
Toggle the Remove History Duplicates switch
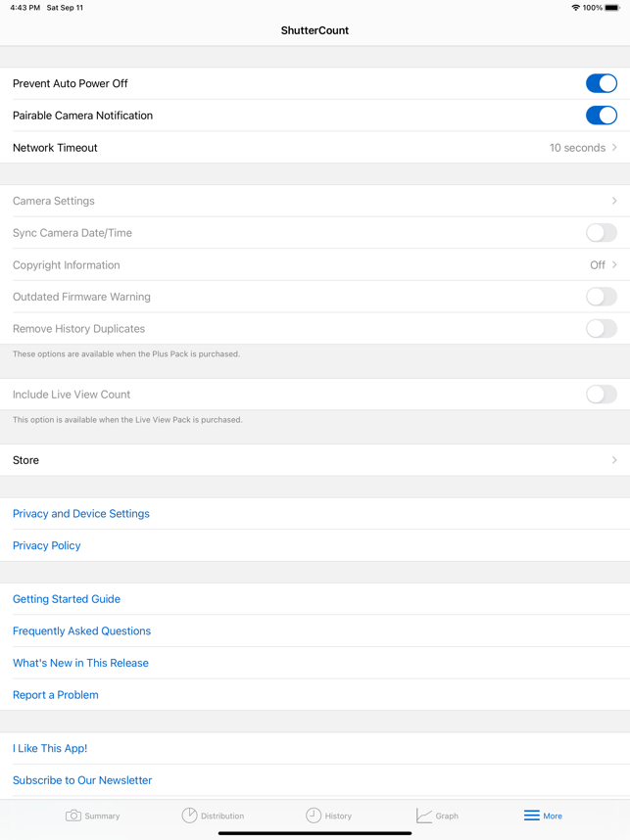601,328
